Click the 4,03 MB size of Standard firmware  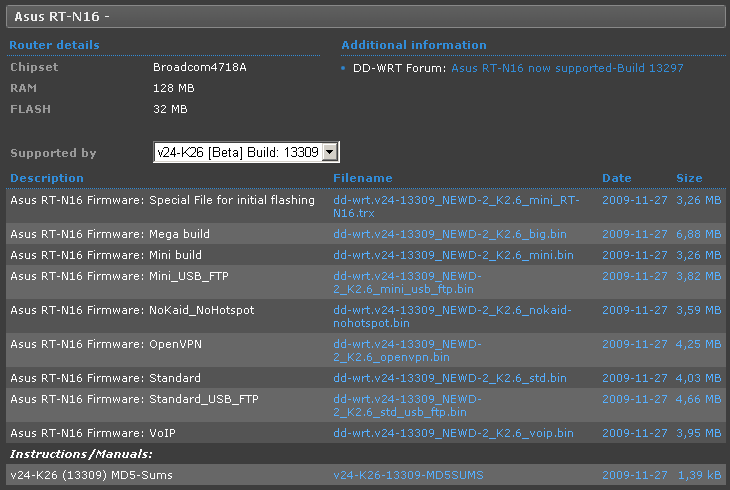[699, 378]
